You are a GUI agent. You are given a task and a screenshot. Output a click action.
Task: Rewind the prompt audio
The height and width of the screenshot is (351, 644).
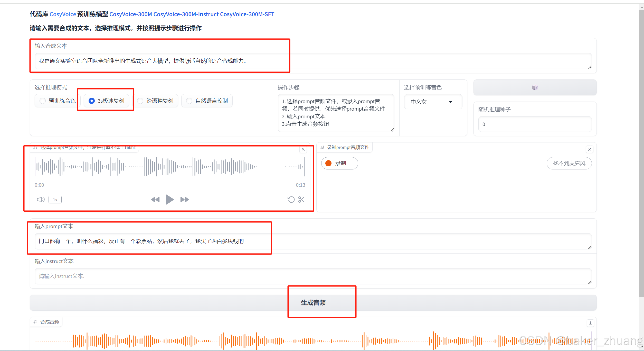[155, 199]
